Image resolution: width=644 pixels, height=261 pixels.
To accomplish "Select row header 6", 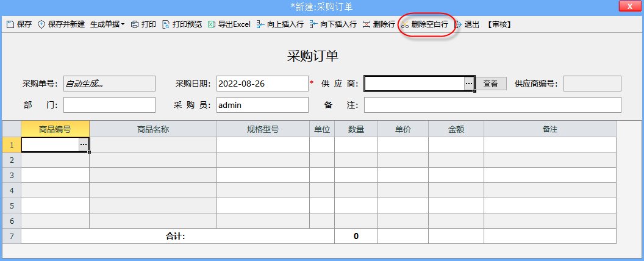I will [12, 221].
